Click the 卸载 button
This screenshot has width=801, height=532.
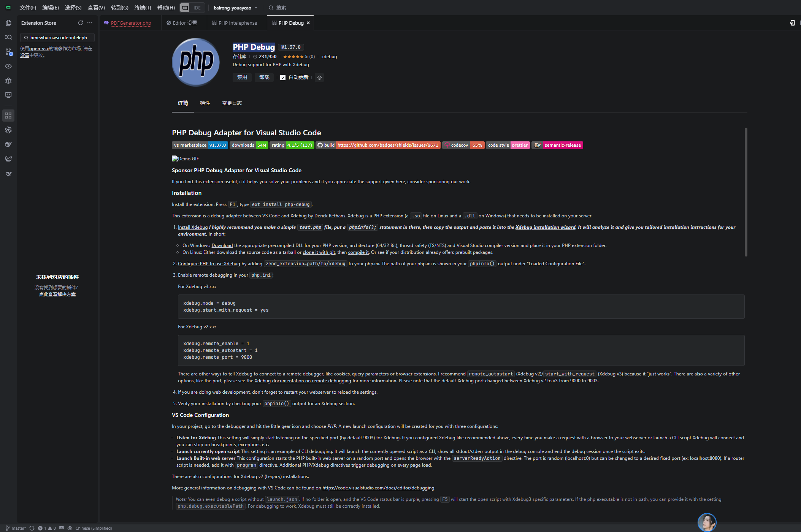(264, 78)
